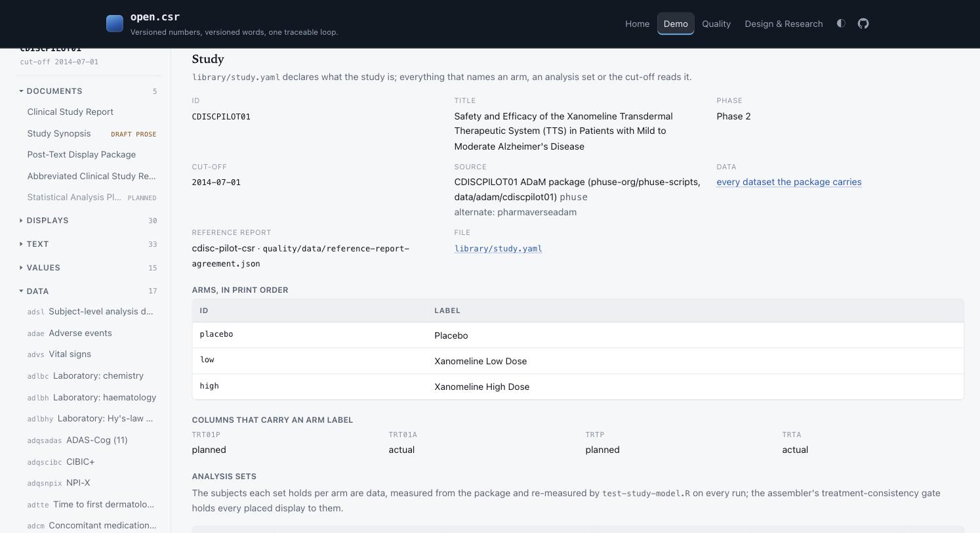
Task: Select the 'Xanomeline Low Dose' label cell
Action: tap(695, 361)
